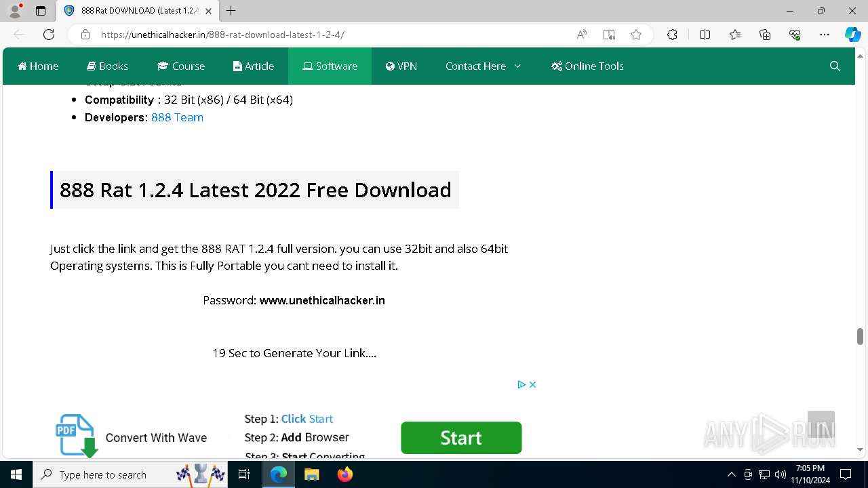Click the site search magnifier icon

pos(835,66)
